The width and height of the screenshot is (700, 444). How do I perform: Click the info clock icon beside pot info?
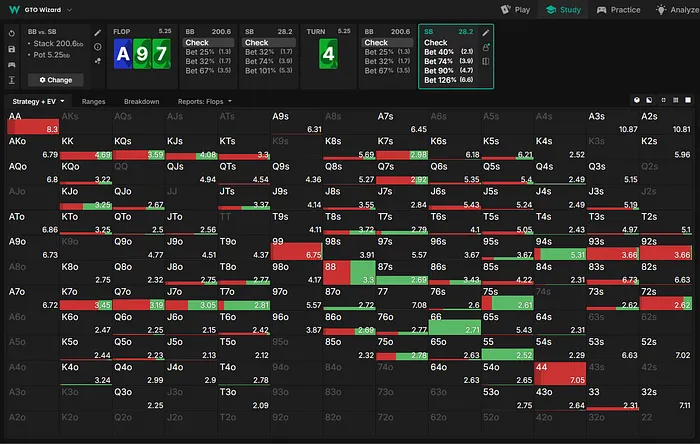click(x=97, y=47)
